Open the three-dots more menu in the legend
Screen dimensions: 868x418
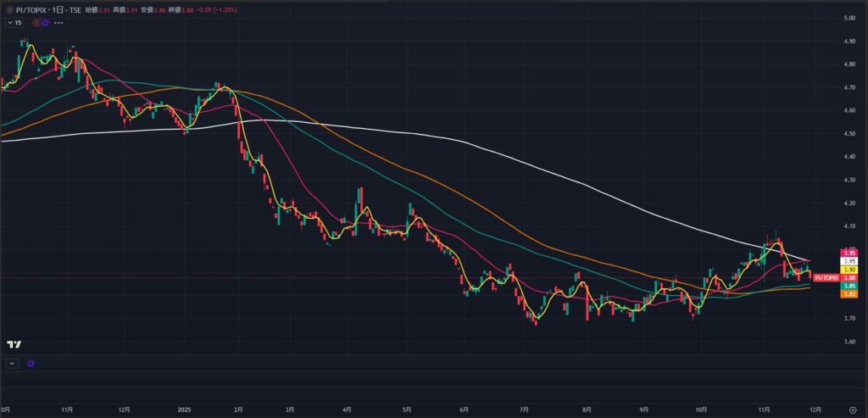coord(58,22)
